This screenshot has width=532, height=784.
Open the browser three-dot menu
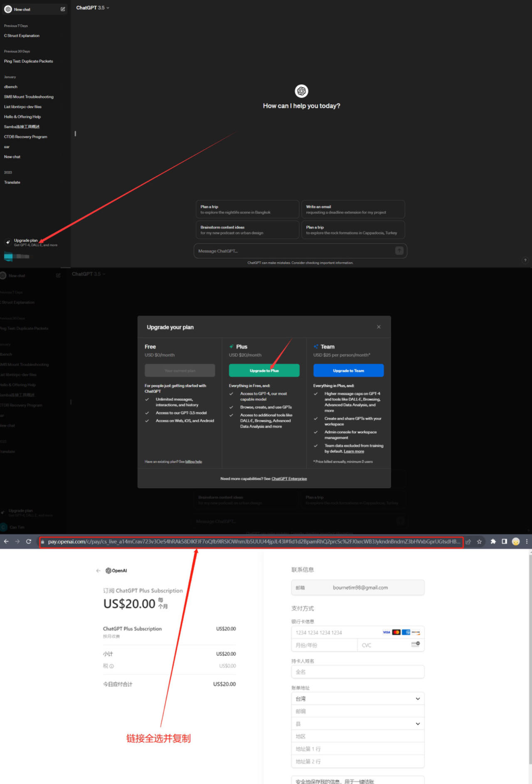(x=527, y=542)
